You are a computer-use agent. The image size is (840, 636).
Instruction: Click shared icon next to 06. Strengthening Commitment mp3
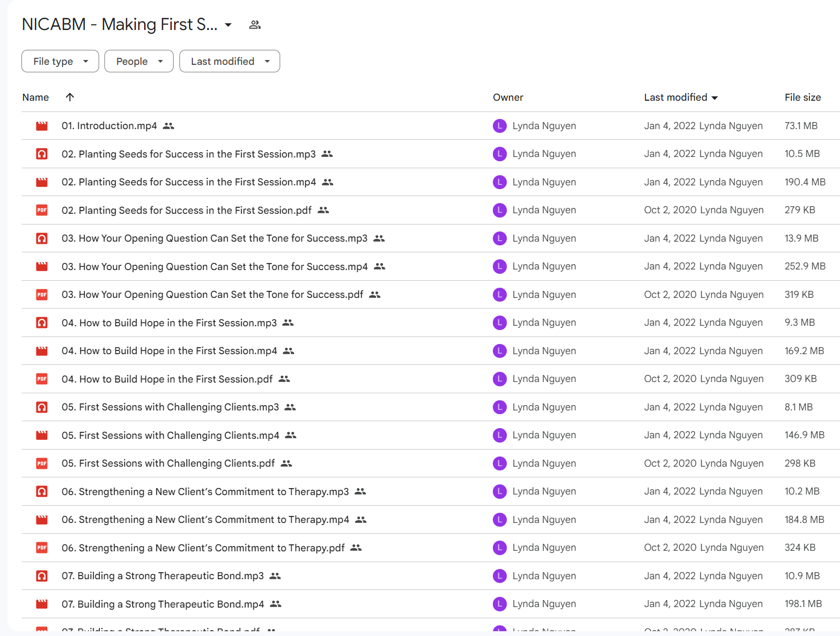(361, 491)
